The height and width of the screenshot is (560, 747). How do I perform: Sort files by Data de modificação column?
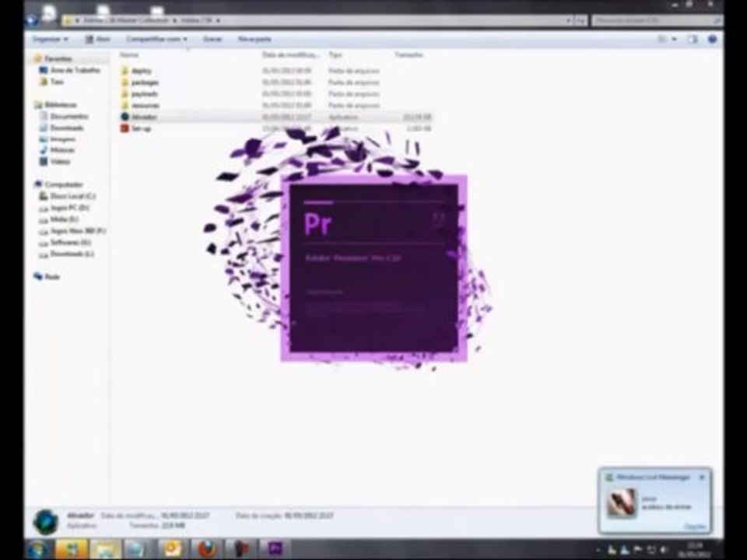tap(290, 54)
